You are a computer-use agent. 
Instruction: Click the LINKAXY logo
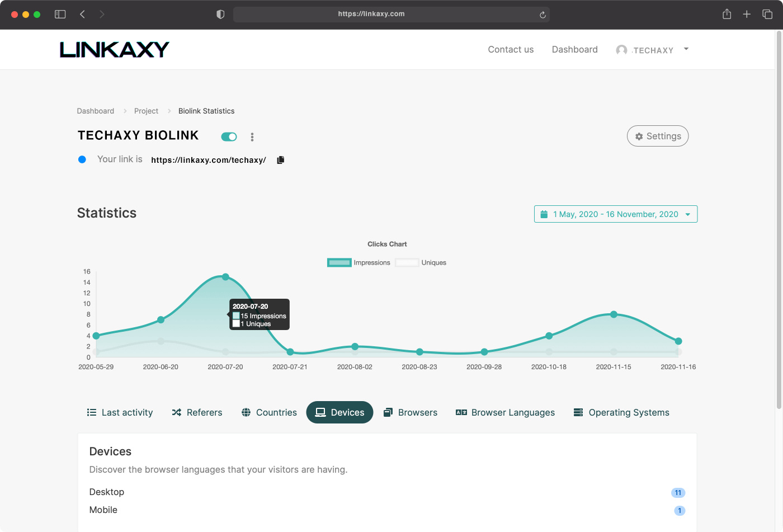pyautogui.click(x=115, y=50)
